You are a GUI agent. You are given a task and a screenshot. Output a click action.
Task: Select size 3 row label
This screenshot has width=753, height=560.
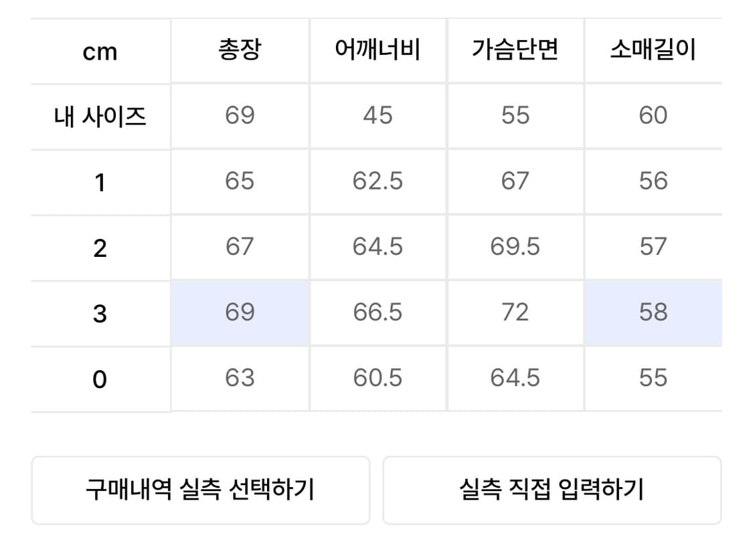pos(99,312)
